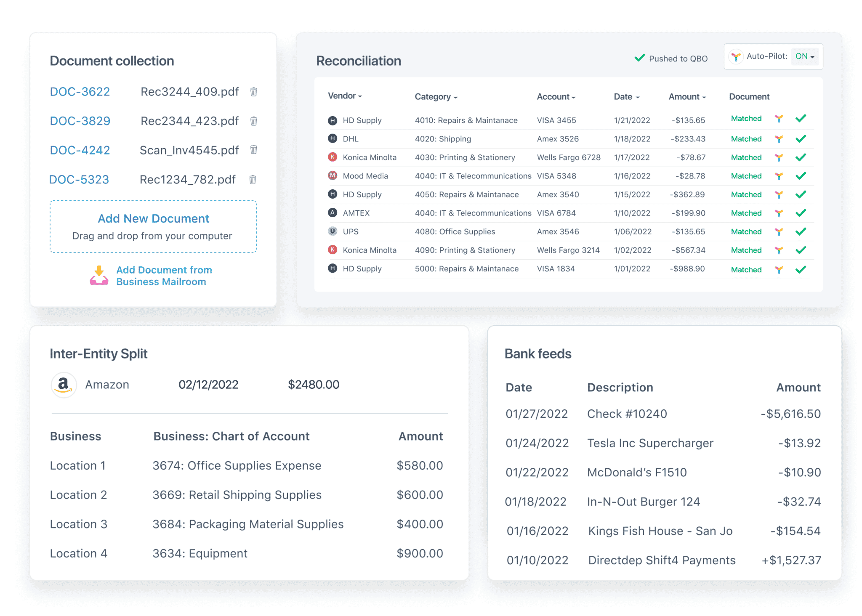Select the Directdep Shift4 Payments entry
Viewport: 862px width, 616px height.
(663, 560)
